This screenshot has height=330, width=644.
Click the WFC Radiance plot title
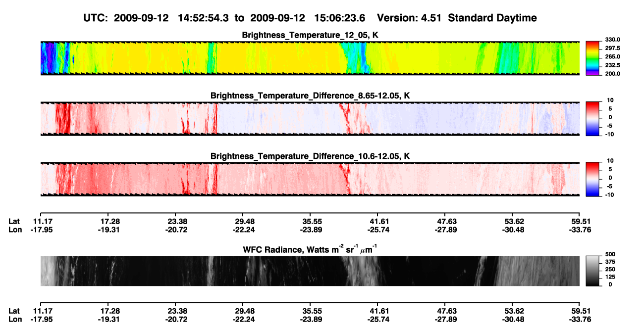pyautogui.click(x=310, y=249)
